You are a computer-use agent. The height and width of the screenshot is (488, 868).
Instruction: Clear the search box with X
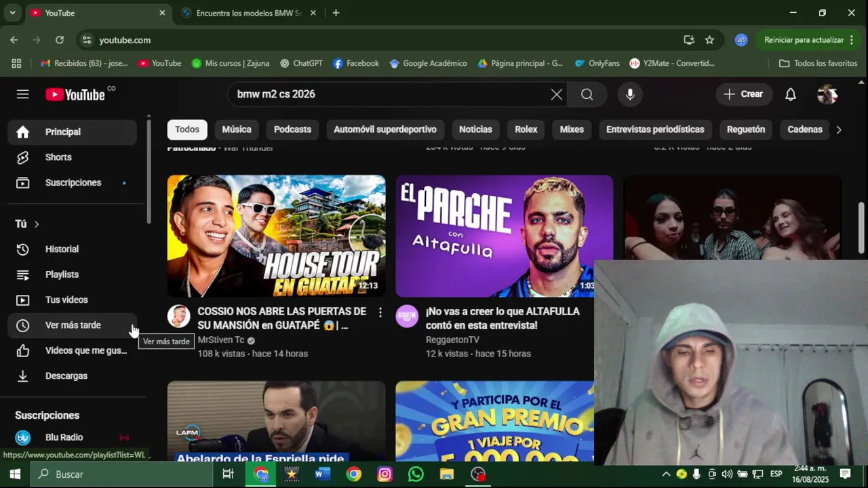(557, 94)
